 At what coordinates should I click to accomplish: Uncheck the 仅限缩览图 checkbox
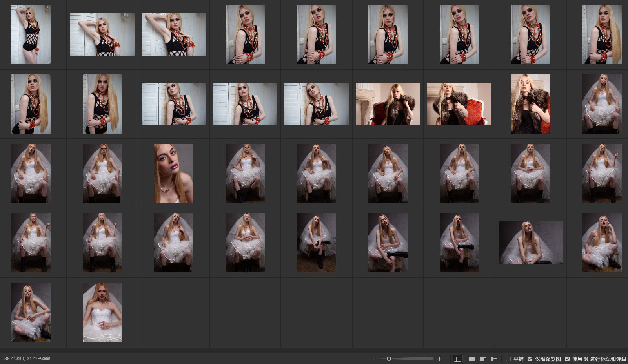[x=530, y=359]
